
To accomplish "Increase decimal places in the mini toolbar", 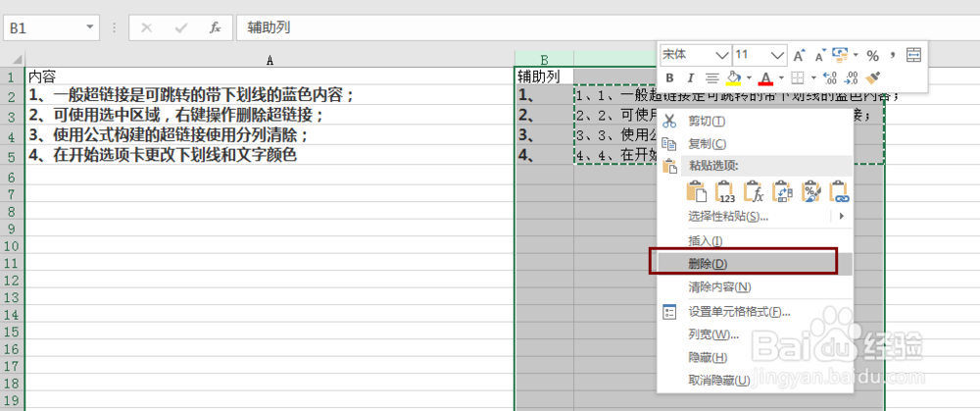I will [830, 78].
